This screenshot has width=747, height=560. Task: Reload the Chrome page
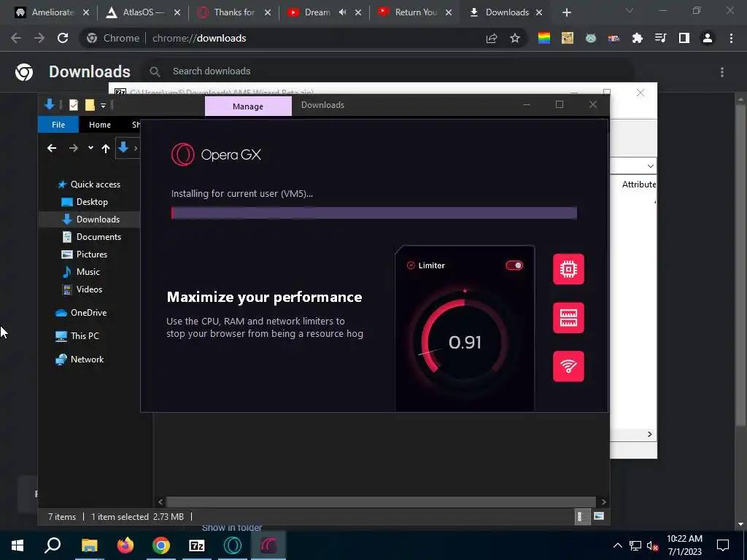click(x=63, y=38)
